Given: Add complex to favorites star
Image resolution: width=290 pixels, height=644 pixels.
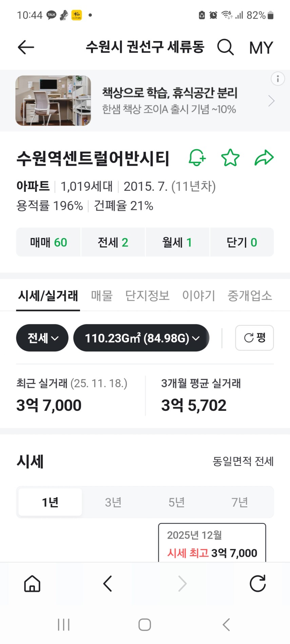Looking at the screenshot, I should point(230,158).
